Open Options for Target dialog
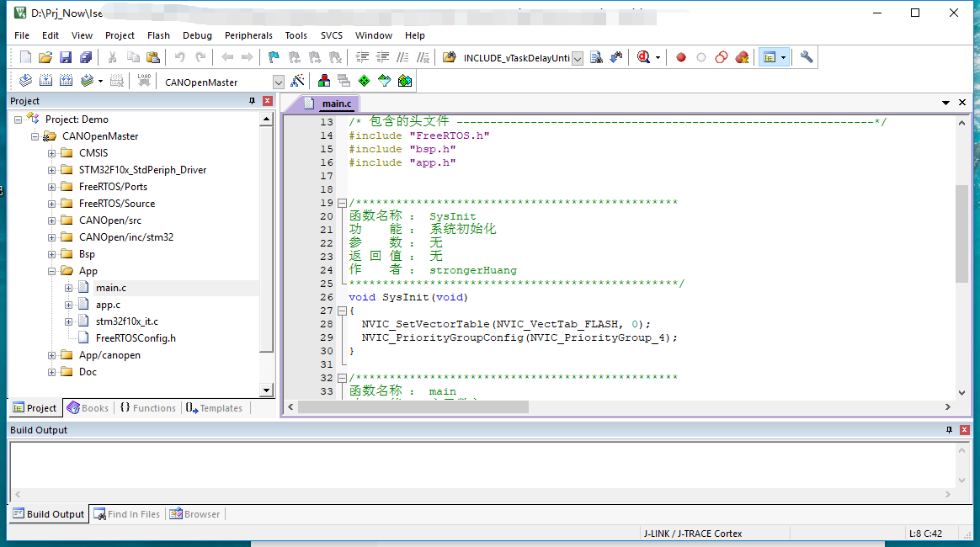 point(297,81)
